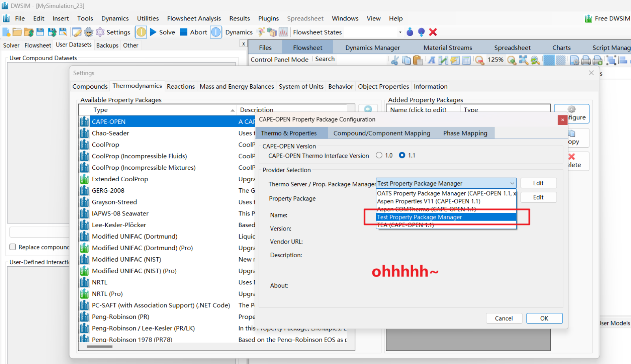Toggle the yellow circle button before Solve
Viewport: 631px width, 364px height.
(x=141, y=32)
